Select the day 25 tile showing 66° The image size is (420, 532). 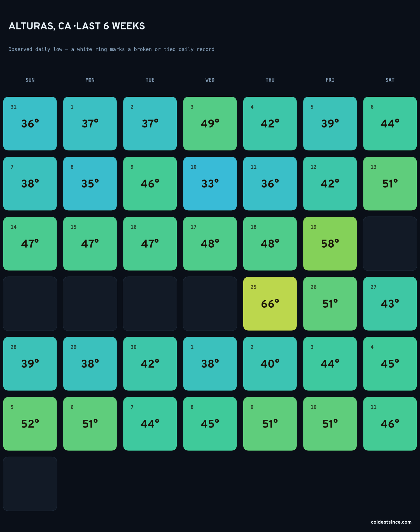(x=270, y=304)
